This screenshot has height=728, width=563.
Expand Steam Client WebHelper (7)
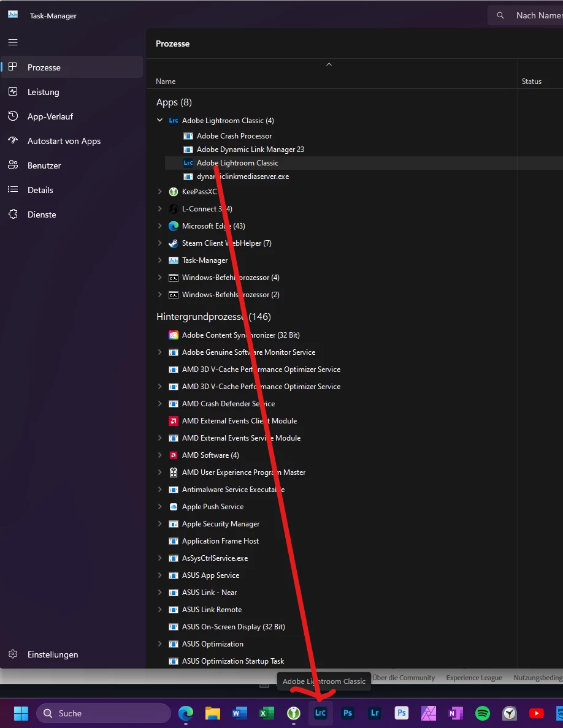pos(160,243)
